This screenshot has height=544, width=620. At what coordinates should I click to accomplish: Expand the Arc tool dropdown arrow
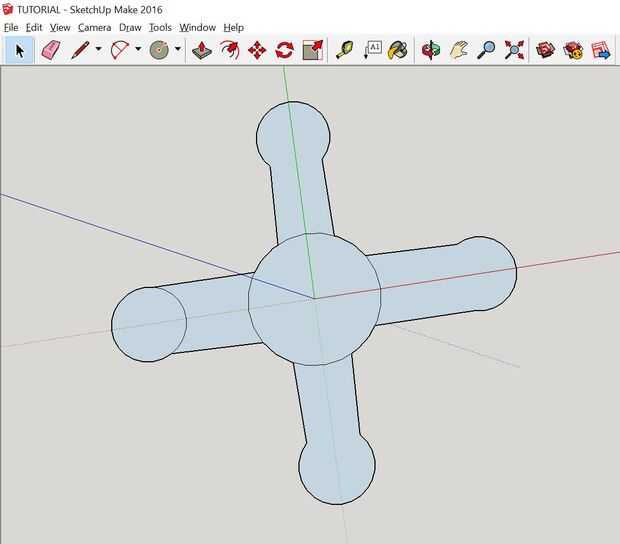(x=138, y=49)
